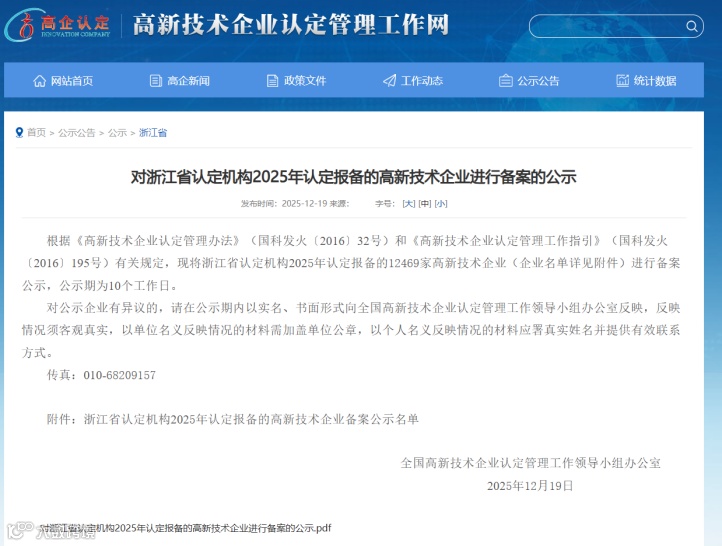Viewport: 722px width, 546px height.
Task: Click the home icon beside 网站首页
Action: [x=40, y=81]
